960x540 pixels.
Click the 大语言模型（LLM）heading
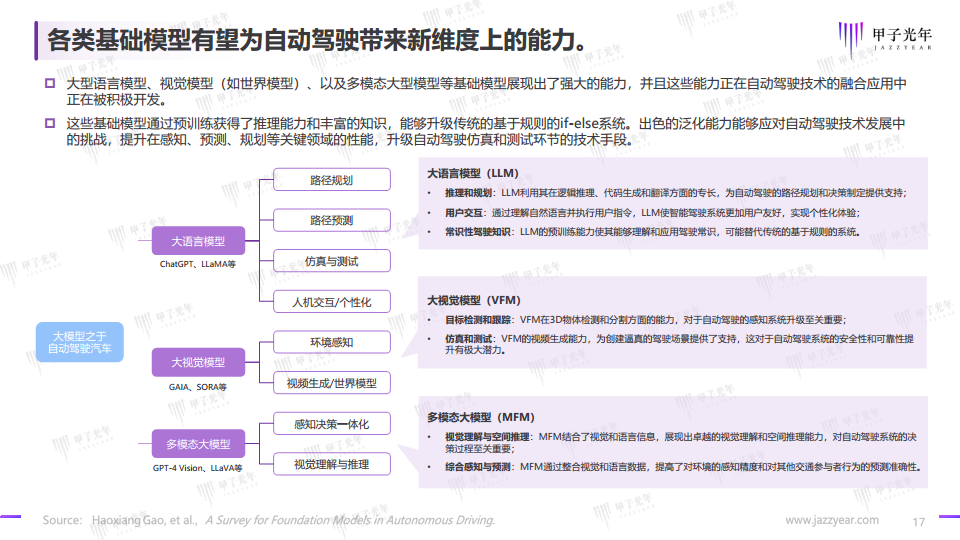[x=473, y=173]
